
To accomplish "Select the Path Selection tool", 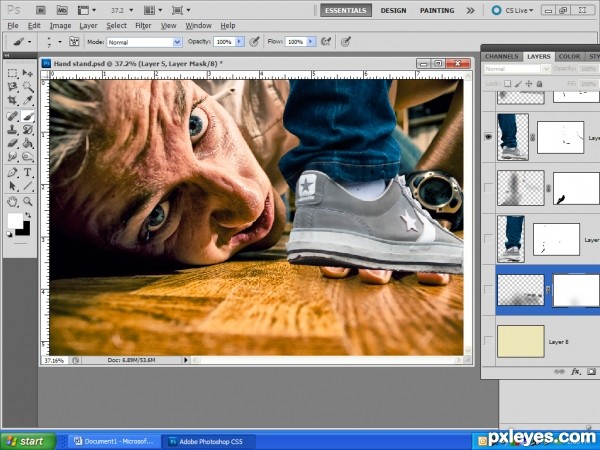I will coord(13,186).
